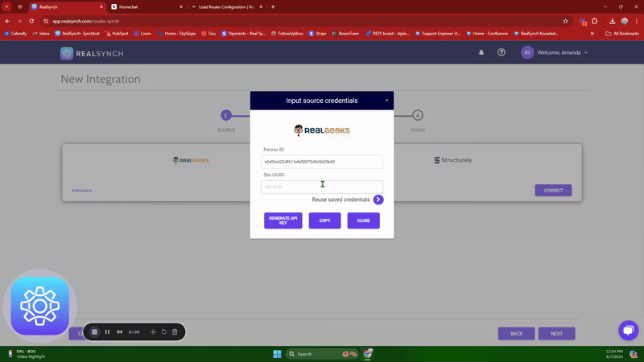Click the Chrome icon in the taskbar
This screenshot has height=362, width=644.
(368, 354)
